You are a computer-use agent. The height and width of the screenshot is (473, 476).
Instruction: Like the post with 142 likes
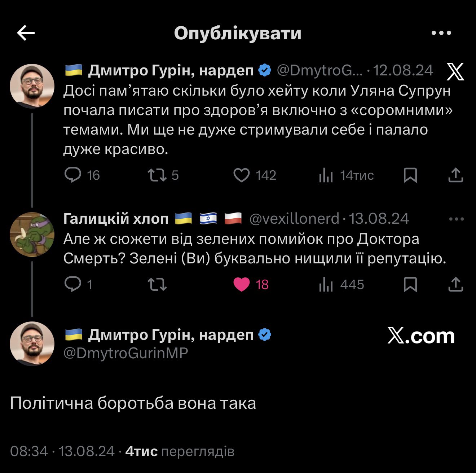pos(242,175)
